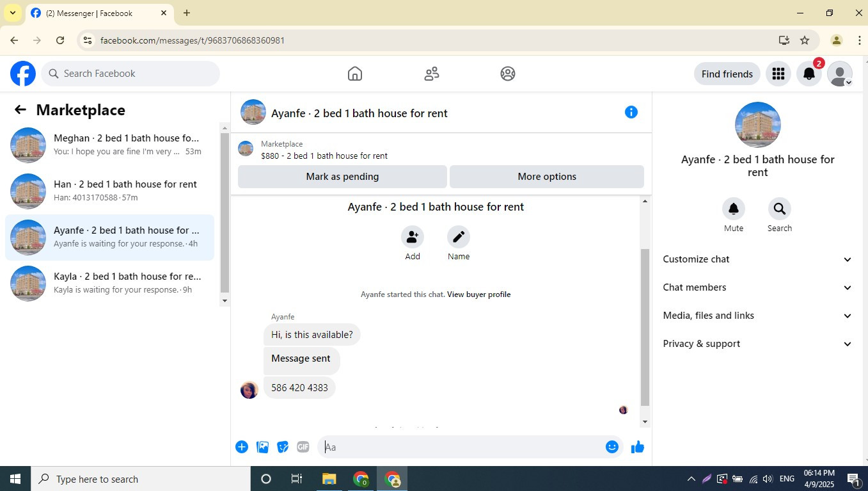Show hidden system tray icons
The height and width of the screenshot is (491, 868).
coord(691,479)
